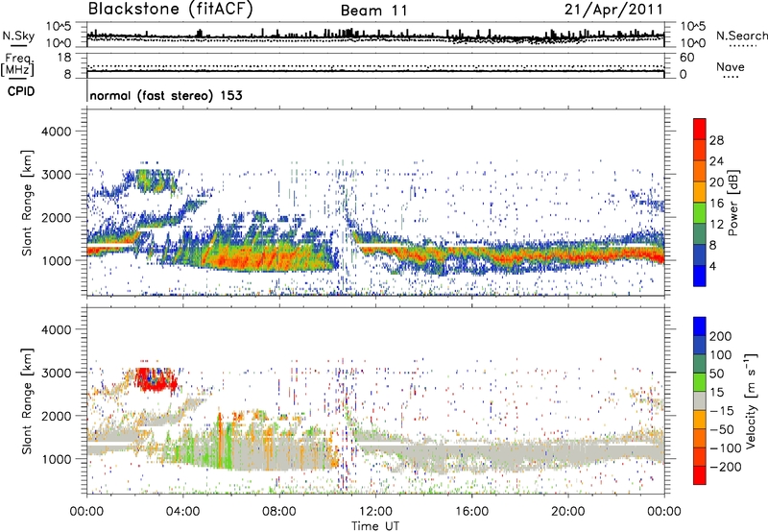Click the "4000" tick on power panel
The width and height of the screenshot is (768, 532).
(56, 132)
